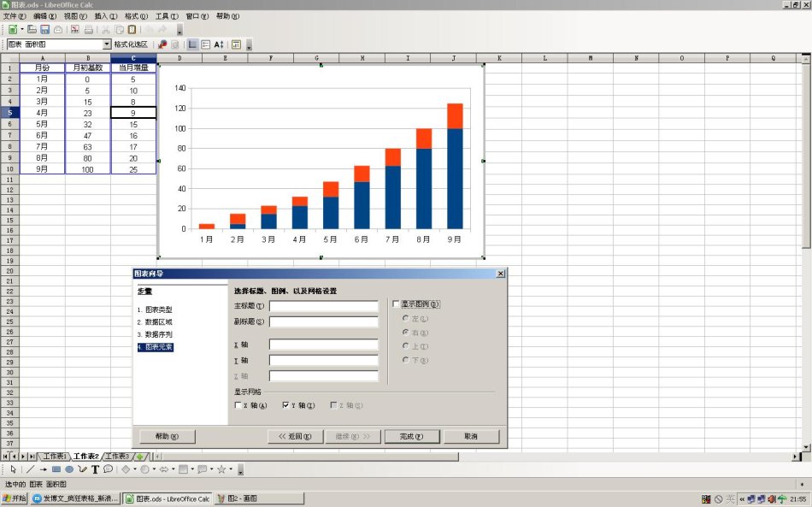The width and height of the screenshot is (812, 507).
Task: Select 右 legend position radio
Action: click(x=405, y=332)
